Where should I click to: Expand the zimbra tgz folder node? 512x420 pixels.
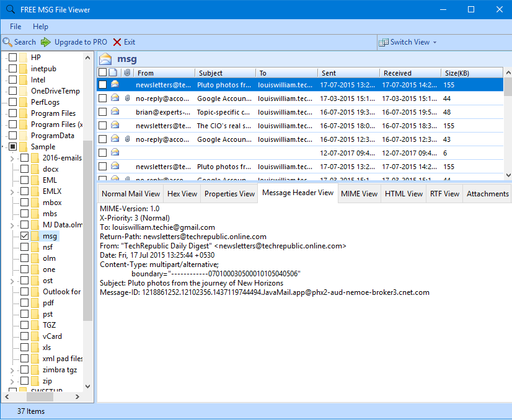[12, 370]
